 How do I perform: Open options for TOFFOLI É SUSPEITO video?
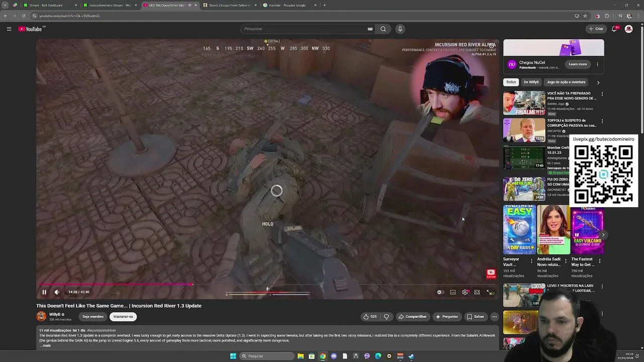tap(602, 121)
